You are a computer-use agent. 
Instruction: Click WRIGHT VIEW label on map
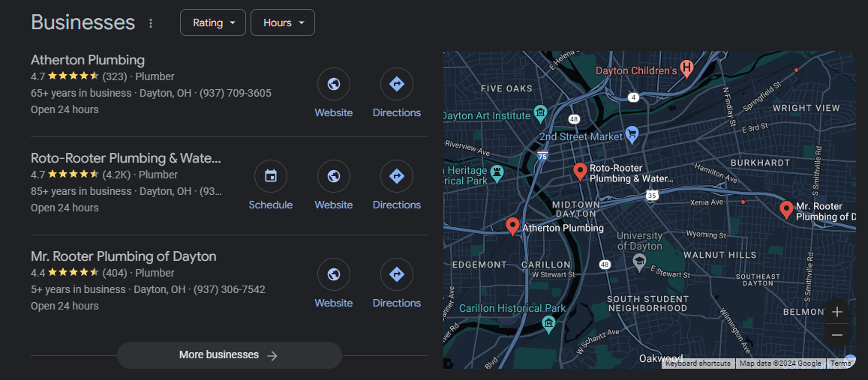point(806,108)
